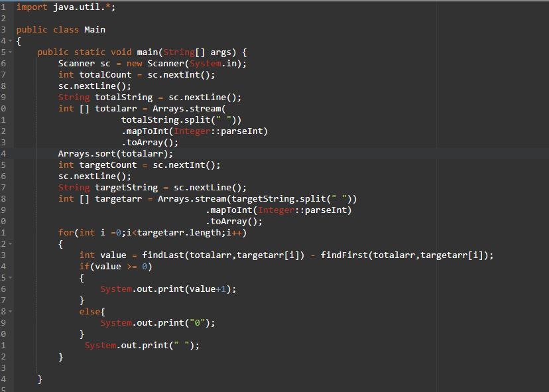The image size is (549, 392).
Task: Click 'i++' in the for loop
Action: point(234,232)
